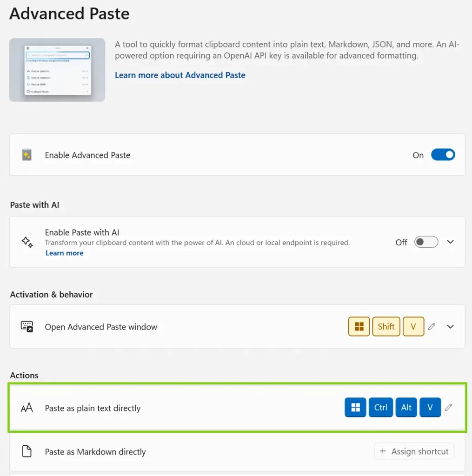
Task: Edit the Paste as plain text shortcut pencil
Action: click(449, 407)
